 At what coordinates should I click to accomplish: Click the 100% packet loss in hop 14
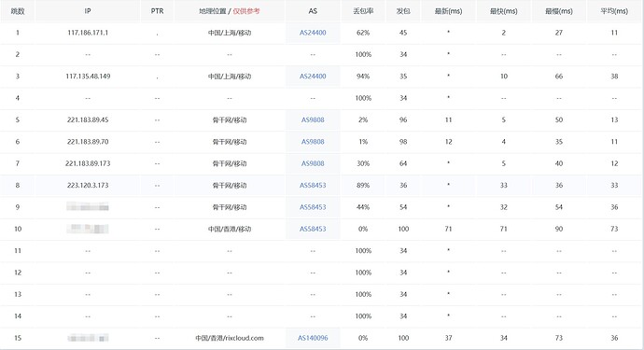[x=363, y=316]
